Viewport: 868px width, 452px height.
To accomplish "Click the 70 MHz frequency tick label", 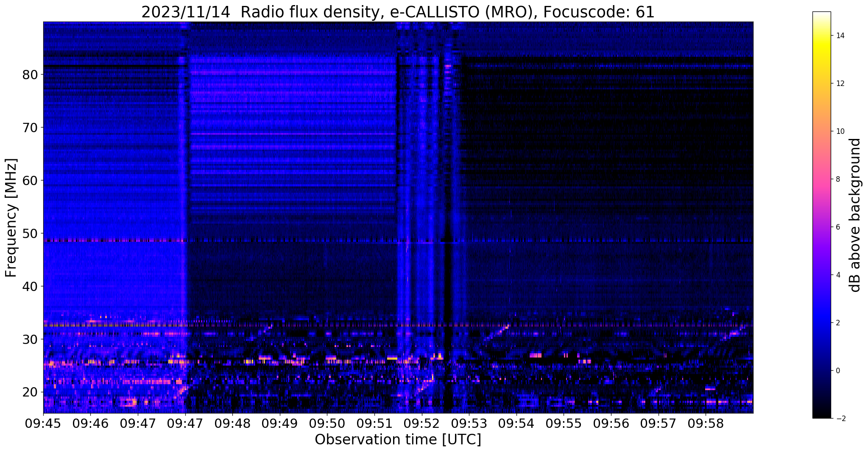I will pyautogui.click(x=30, y=128).
